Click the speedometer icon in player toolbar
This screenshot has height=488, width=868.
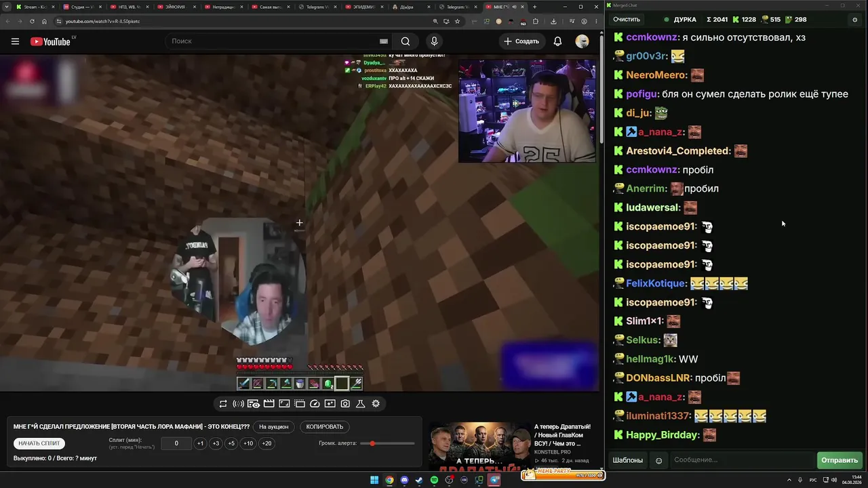tap(315, 404)
